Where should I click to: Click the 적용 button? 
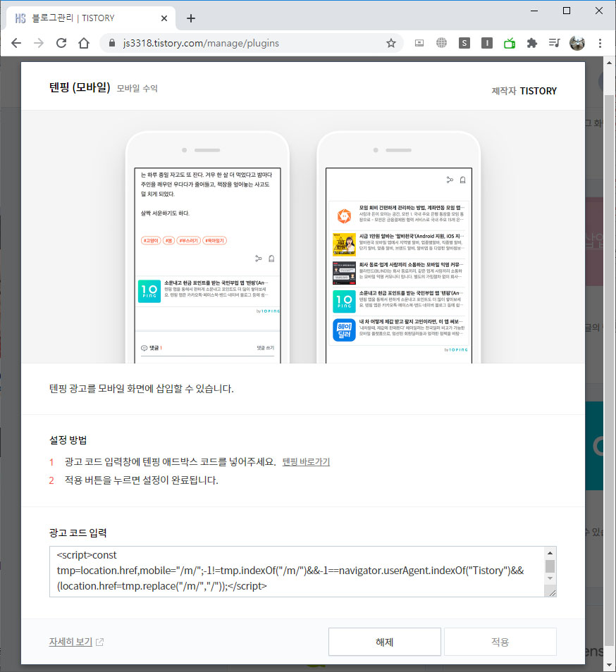[x=500, y=642]
